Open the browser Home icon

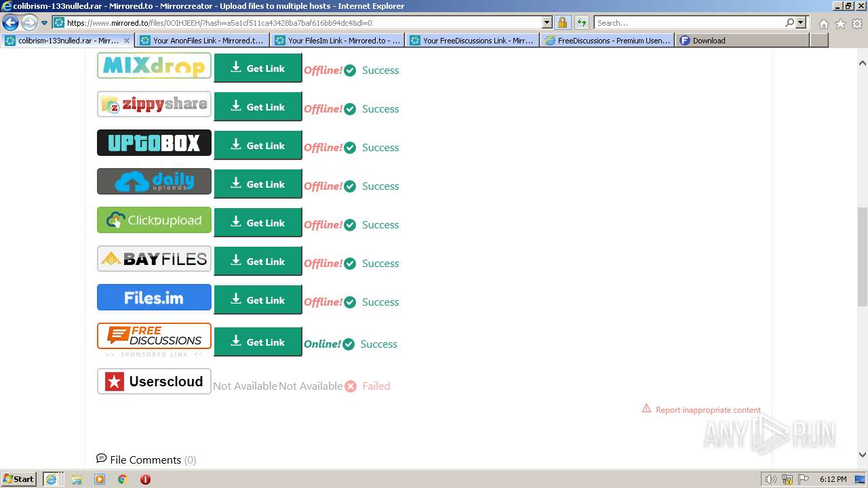[x=823, y=24]
